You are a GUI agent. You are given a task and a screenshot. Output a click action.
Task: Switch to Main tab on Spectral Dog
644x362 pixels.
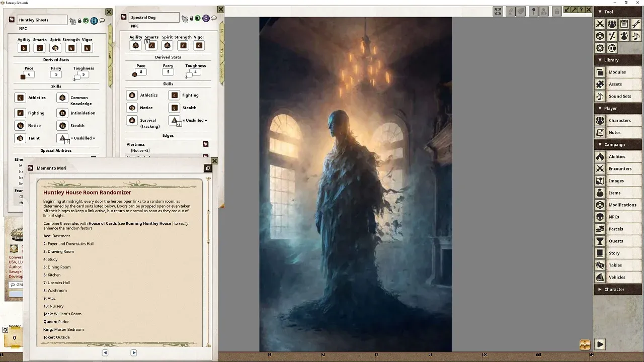(x=222, y=33)
